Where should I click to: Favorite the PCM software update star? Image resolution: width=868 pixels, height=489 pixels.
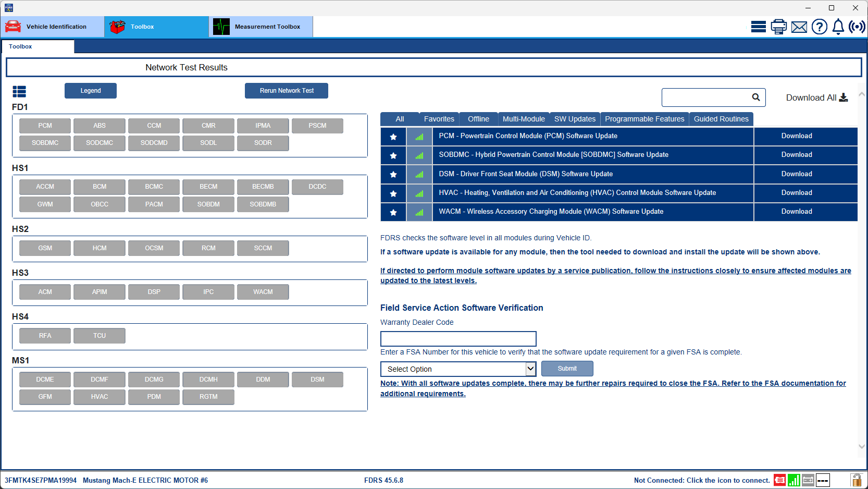pos(393,137)
